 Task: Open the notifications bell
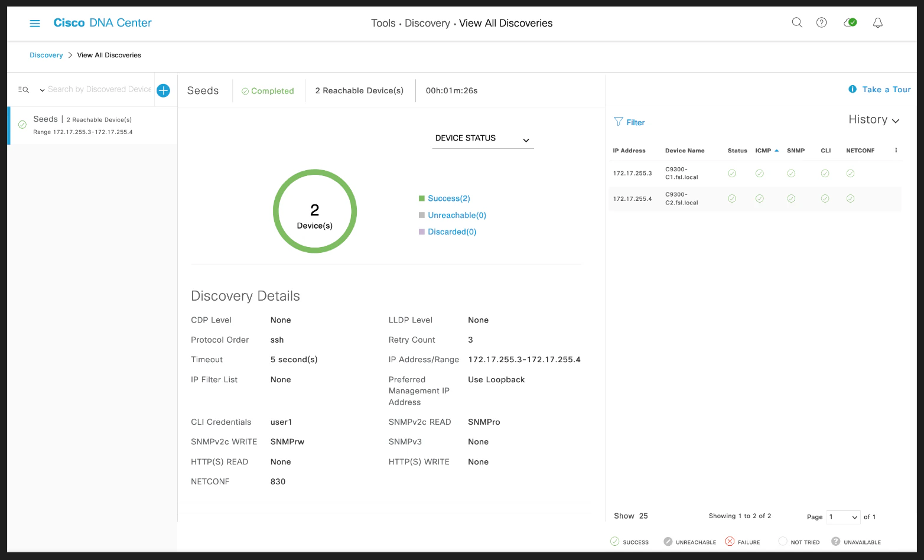[x=878, y=23]
